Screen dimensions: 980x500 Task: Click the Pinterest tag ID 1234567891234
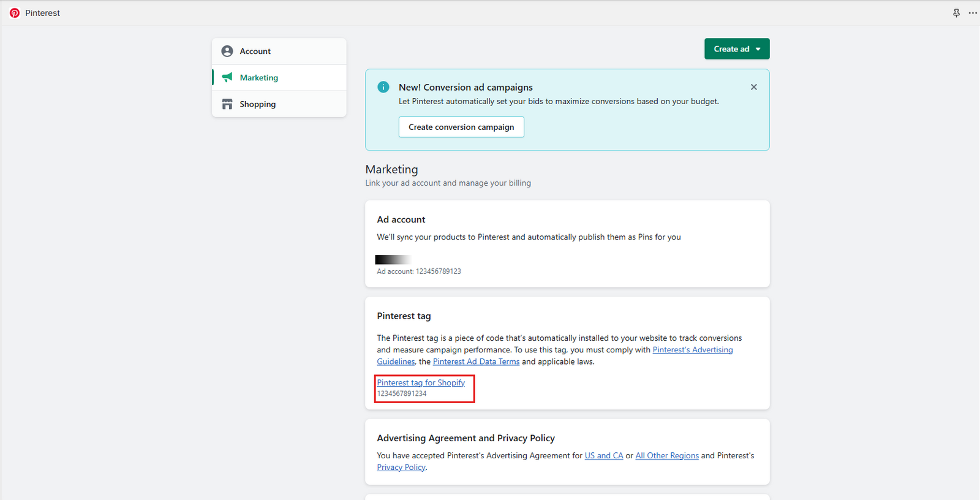click(x=402, y=393)
